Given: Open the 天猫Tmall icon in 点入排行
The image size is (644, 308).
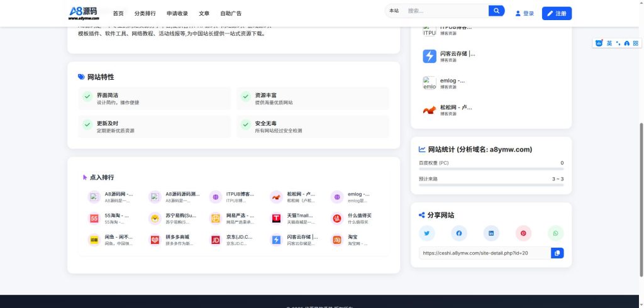Looking at the screenshot, I should (277, 219).
